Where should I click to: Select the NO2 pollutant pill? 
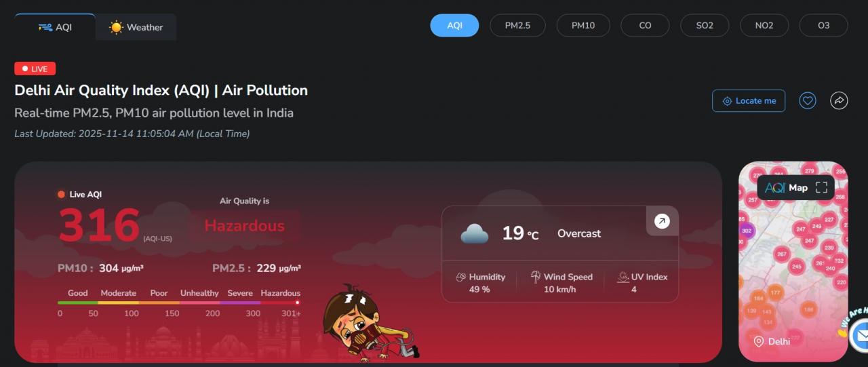[x=764, y=26]
